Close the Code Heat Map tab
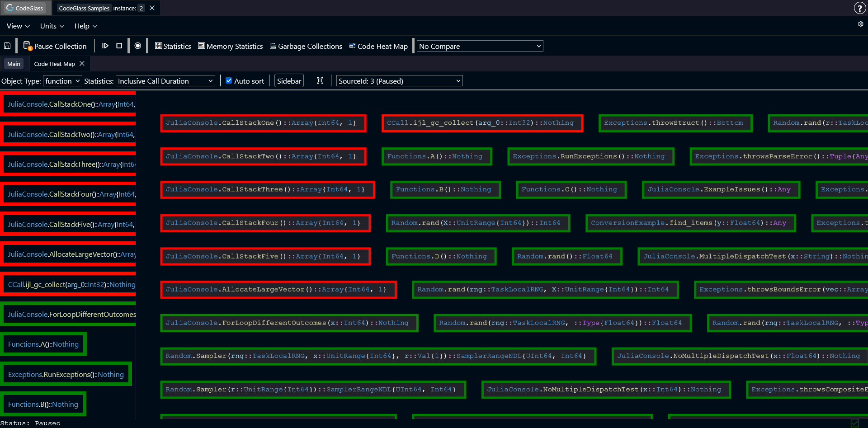 [82, 64]
